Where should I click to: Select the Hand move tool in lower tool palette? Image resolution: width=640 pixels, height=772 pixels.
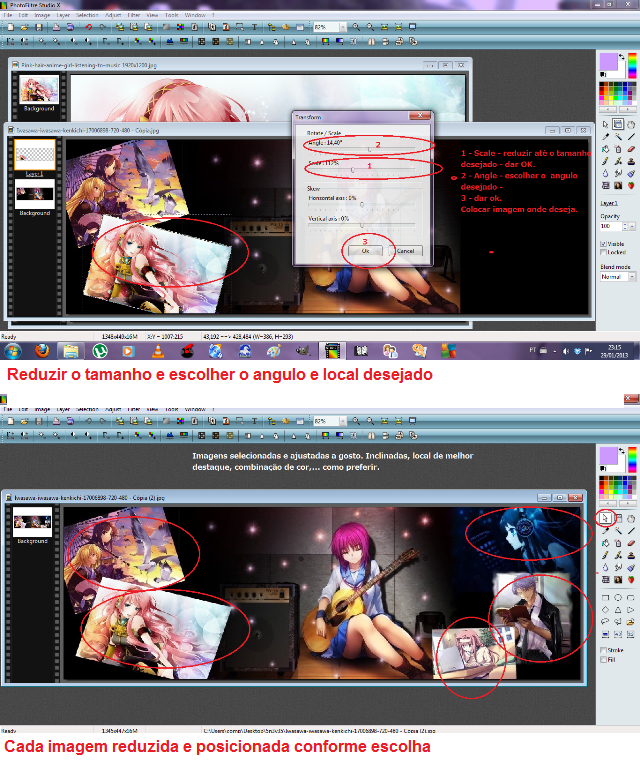631,518
